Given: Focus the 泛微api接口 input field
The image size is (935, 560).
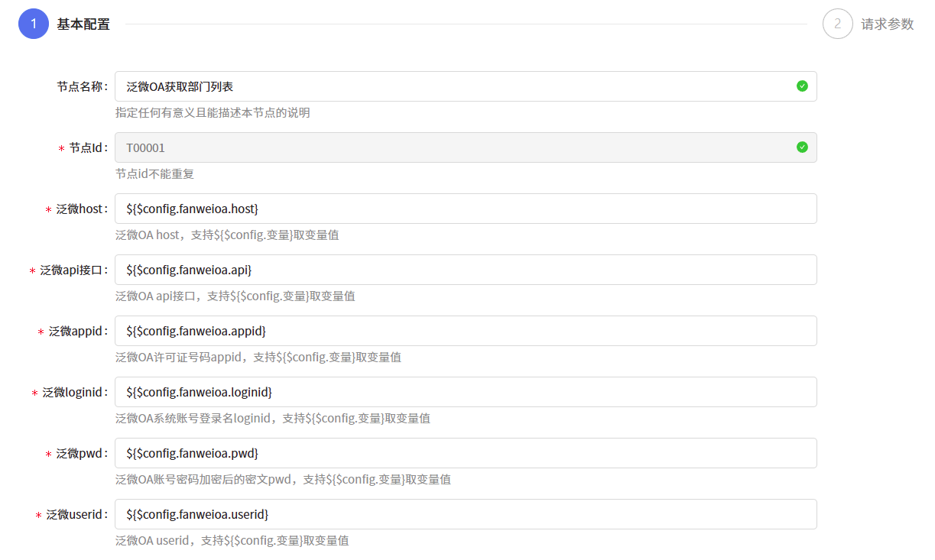Looking at the screenshot, I should click(459, 270).
